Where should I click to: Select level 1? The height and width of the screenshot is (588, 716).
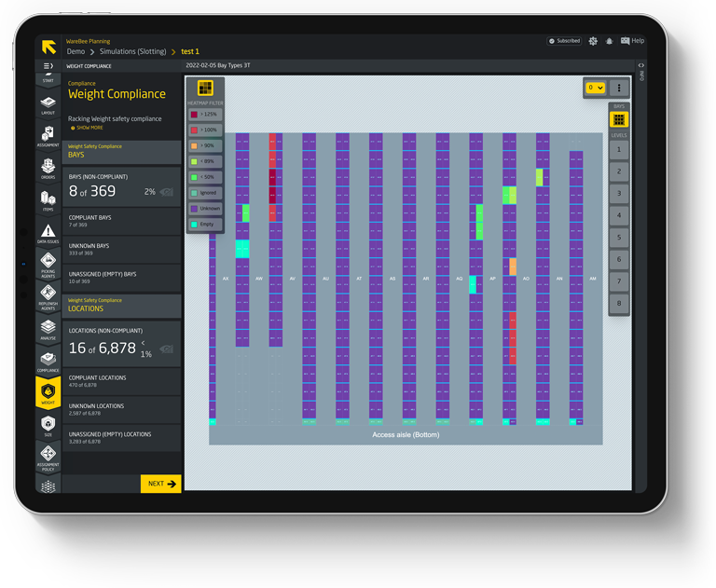[619, 150]
